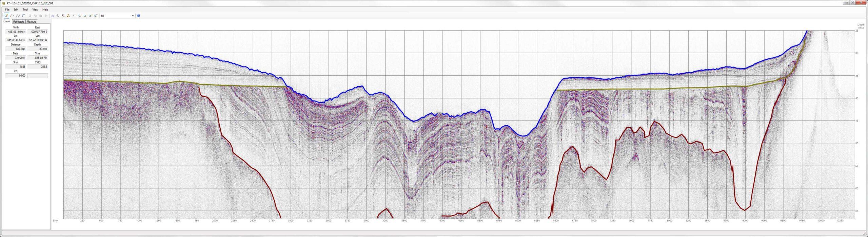Open the Tool menu
This screenshot has width=868, height=237.
pos(25,10)
